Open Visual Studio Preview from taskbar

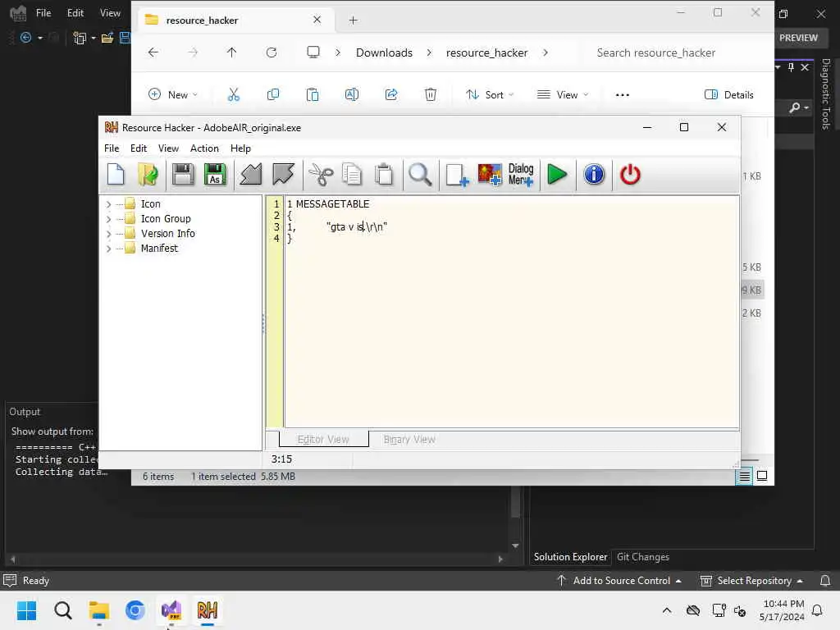(x=171, y=610)
